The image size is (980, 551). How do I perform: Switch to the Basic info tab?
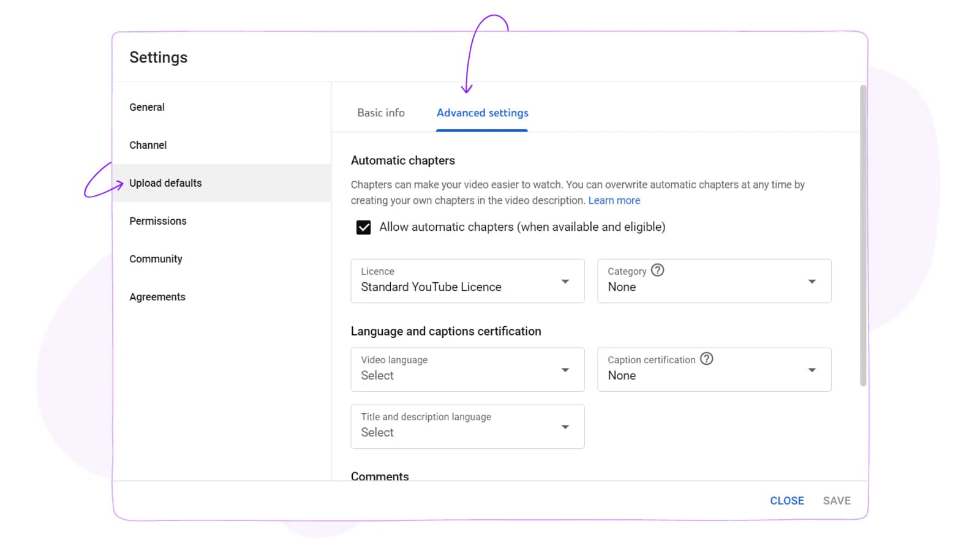coord(381,113)
